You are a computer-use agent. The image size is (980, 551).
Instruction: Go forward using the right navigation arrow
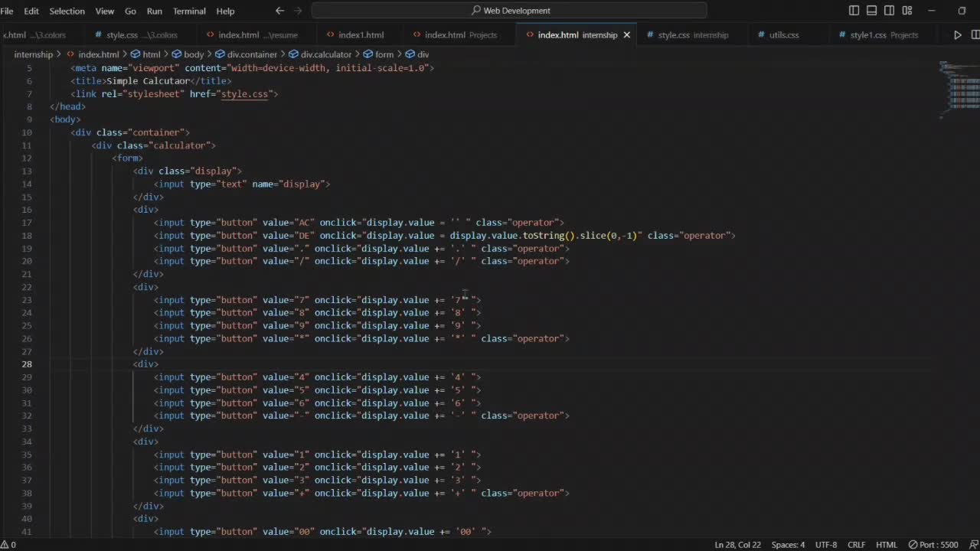(299, 11)
